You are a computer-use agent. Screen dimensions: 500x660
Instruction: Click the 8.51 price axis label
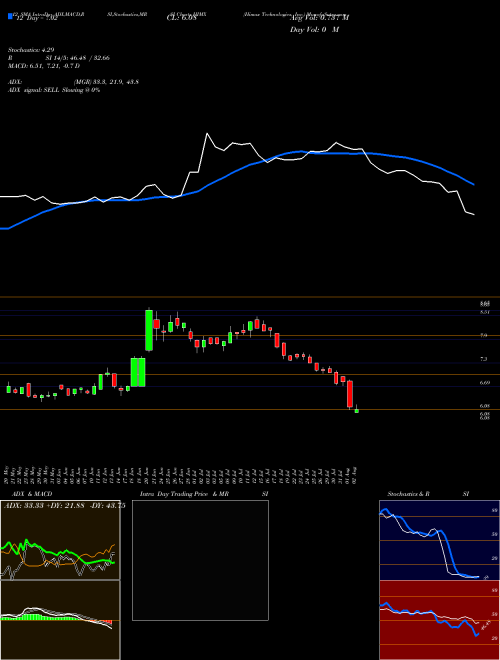click(485, 312)
